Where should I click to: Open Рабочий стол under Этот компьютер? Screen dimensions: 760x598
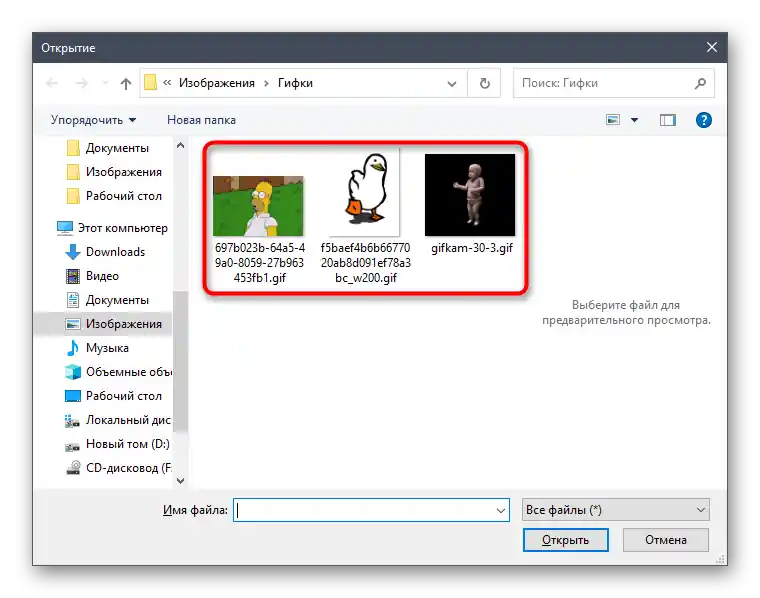coord(113,396)
